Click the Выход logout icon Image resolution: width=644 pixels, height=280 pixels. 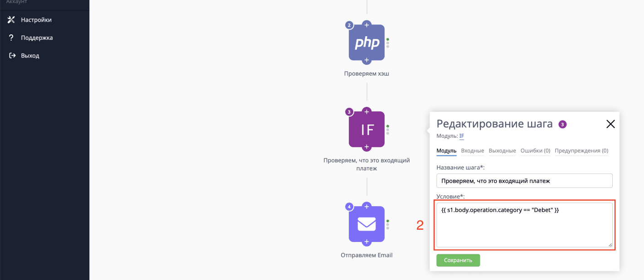[11, 55]
